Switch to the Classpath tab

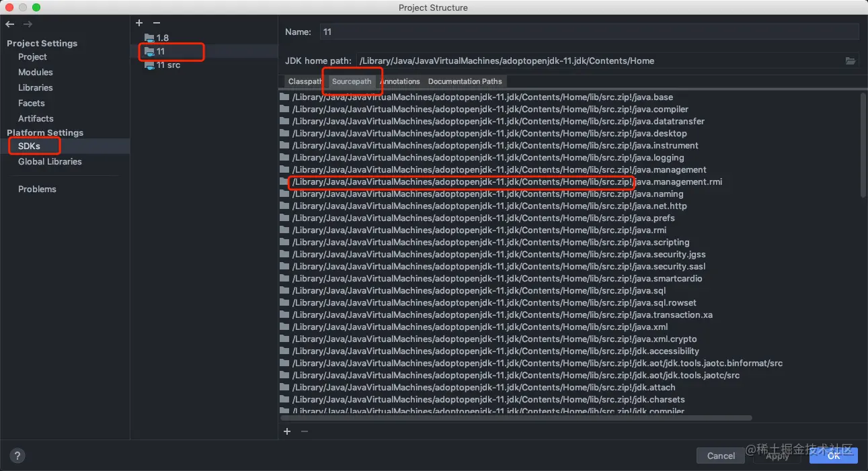pos(305,81)
